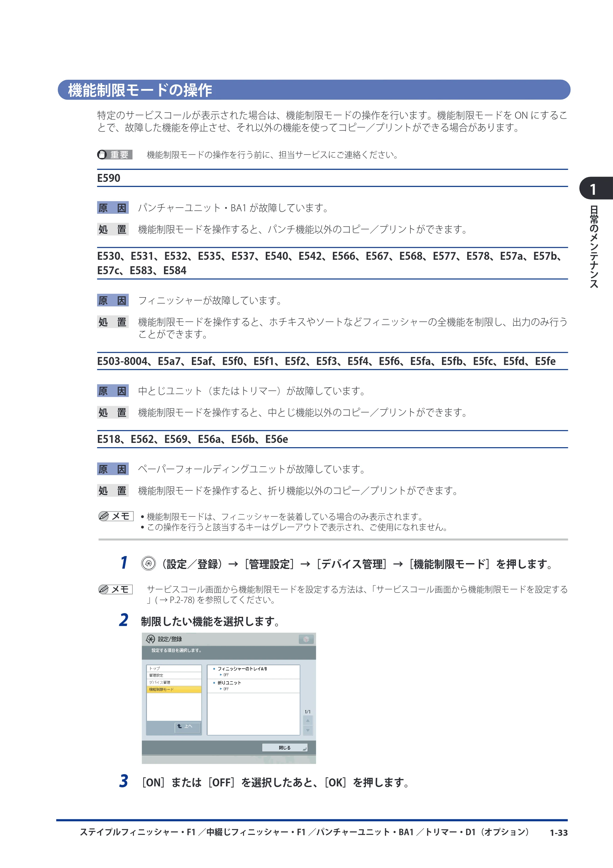
Task: Click step 3 ON/OFF instruction text
Action: [276, 782]
